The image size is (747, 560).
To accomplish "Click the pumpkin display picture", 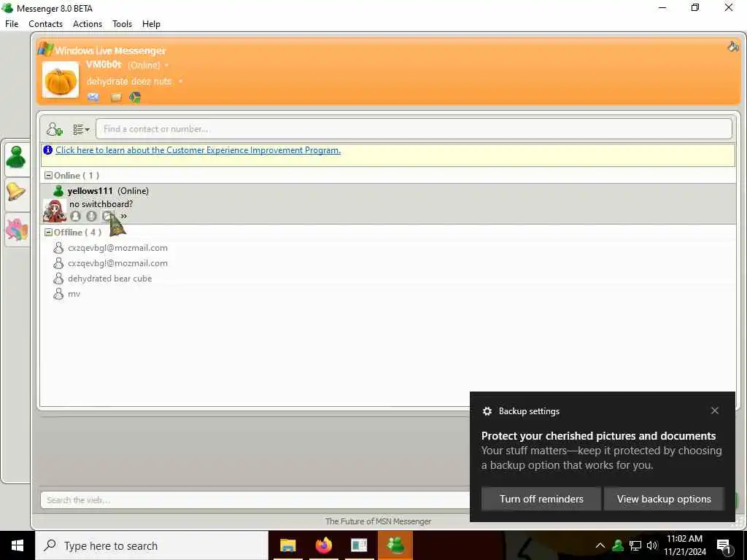I will tap(61, 79).
